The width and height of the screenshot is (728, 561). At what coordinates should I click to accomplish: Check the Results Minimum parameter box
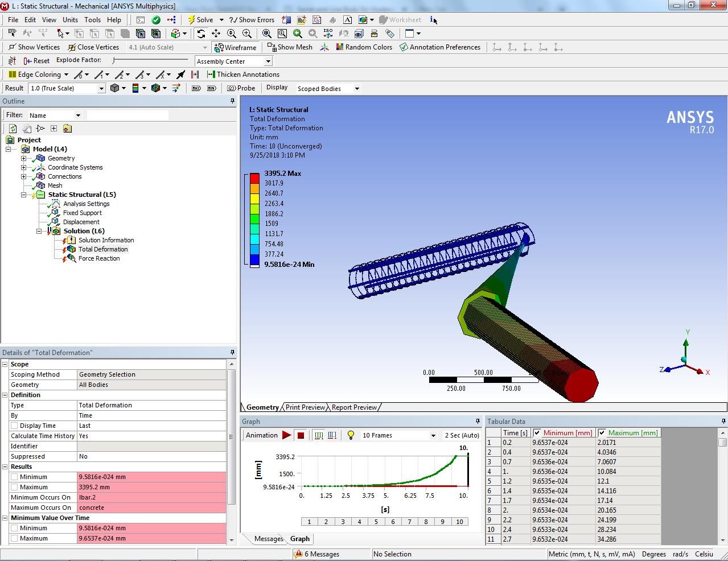(14, 477)
